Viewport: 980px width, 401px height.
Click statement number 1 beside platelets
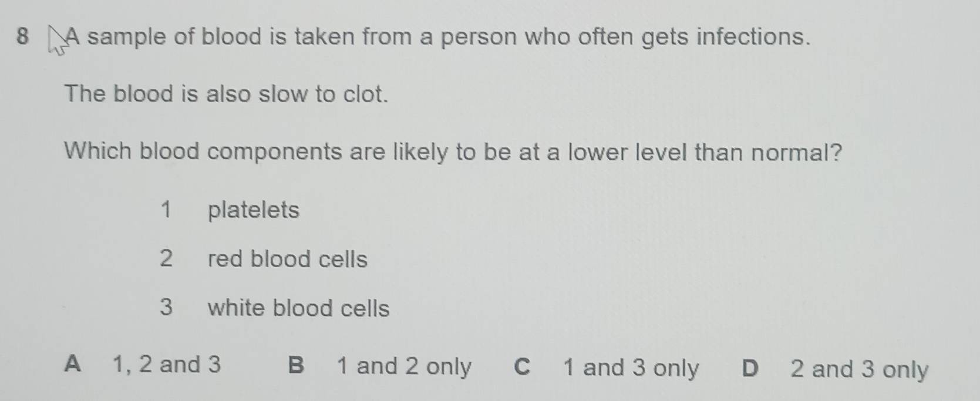coord(166,210)
